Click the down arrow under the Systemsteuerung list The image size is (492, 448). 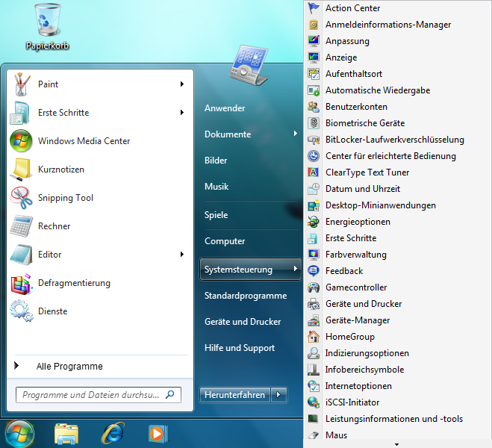pos(396,444)
